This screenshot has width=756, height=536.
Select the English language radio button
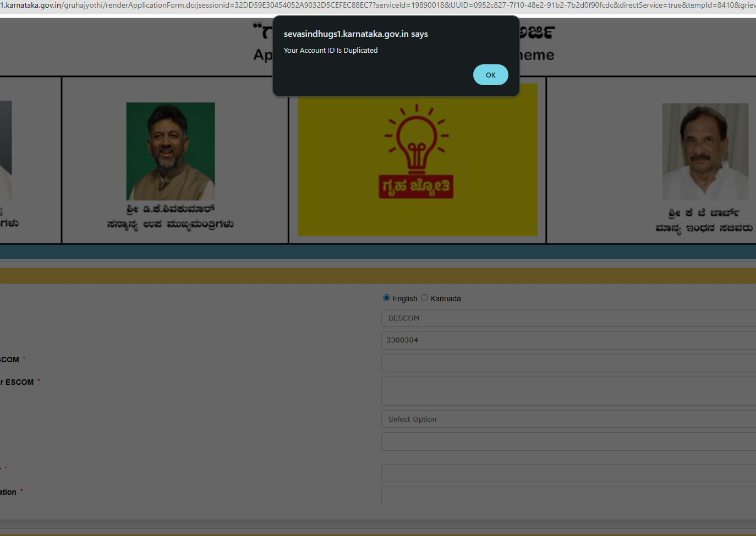(386, 298)
